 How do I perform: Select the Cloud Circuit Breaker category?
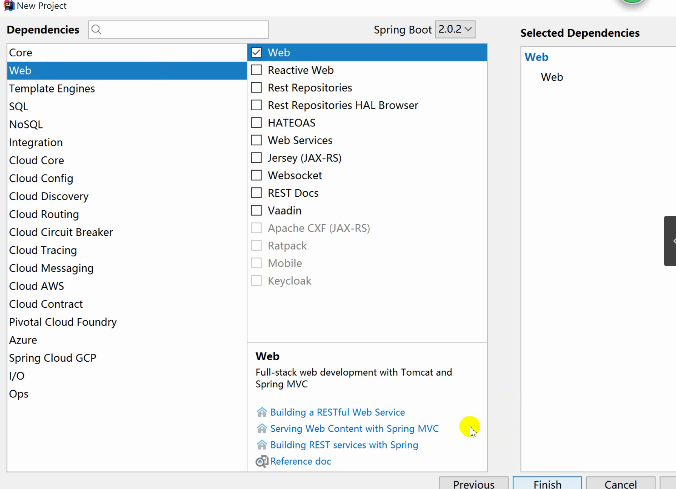(x=127, y=232)
